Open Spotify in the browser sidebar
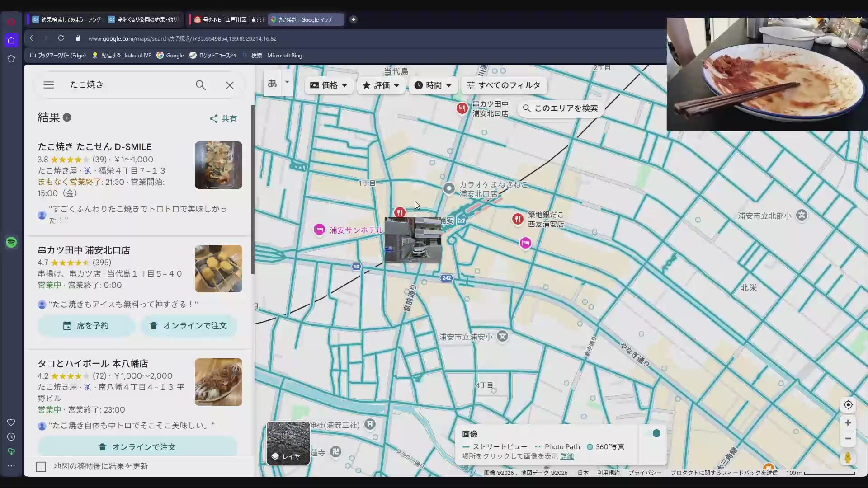The width and height of the screenshot is (868, 488). [11, 242]
